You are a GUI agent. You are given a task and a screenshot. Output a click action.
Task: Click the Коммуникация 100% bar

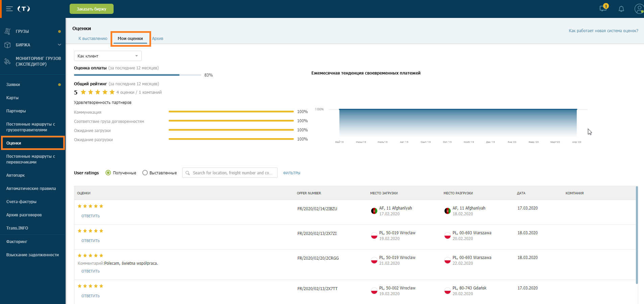[231, 111]
